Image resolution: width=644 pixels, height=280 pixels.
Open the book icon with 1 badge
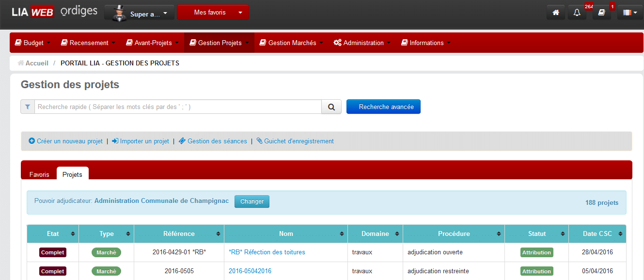(x=601, y=13)
